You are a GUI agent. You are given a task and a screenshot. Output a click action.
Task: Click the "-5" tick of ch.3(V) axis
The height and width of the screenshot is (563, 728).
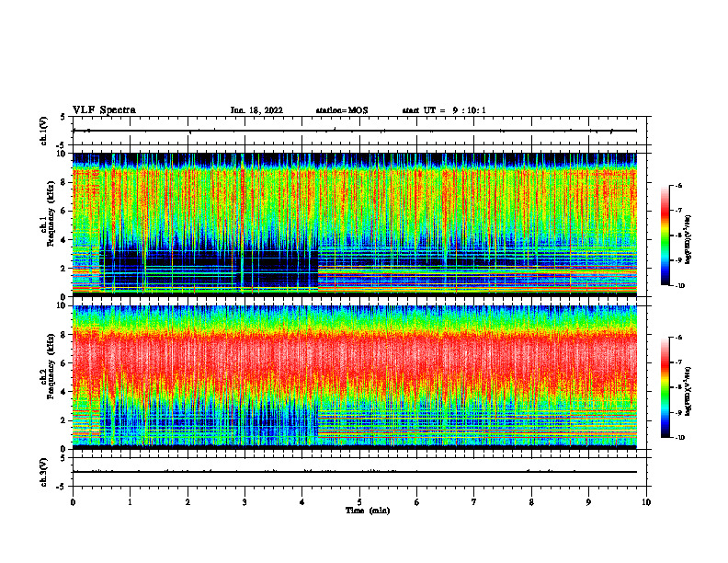pyautogui.click(x=62, y=487)
